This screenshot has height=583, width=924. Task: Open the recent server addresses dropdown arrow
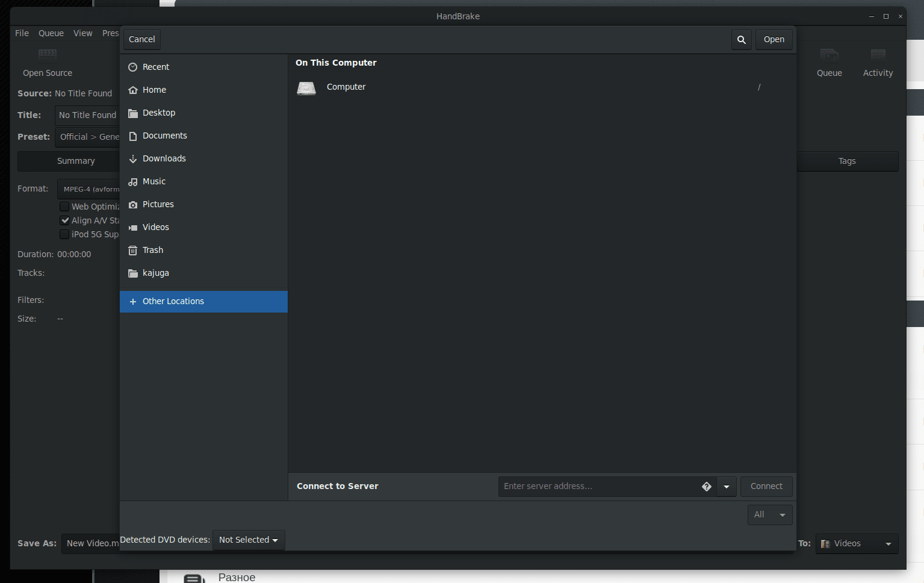[727, 487]
